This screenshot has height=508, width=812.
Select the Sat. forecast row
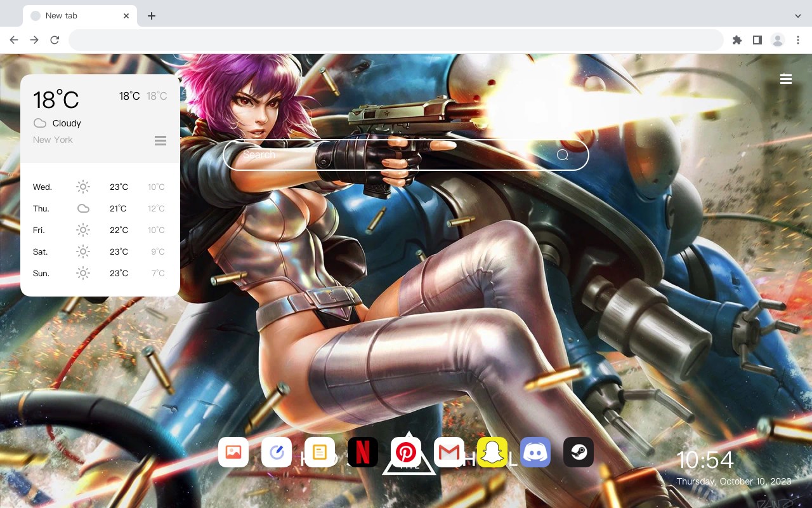click(x=100, y=251)
